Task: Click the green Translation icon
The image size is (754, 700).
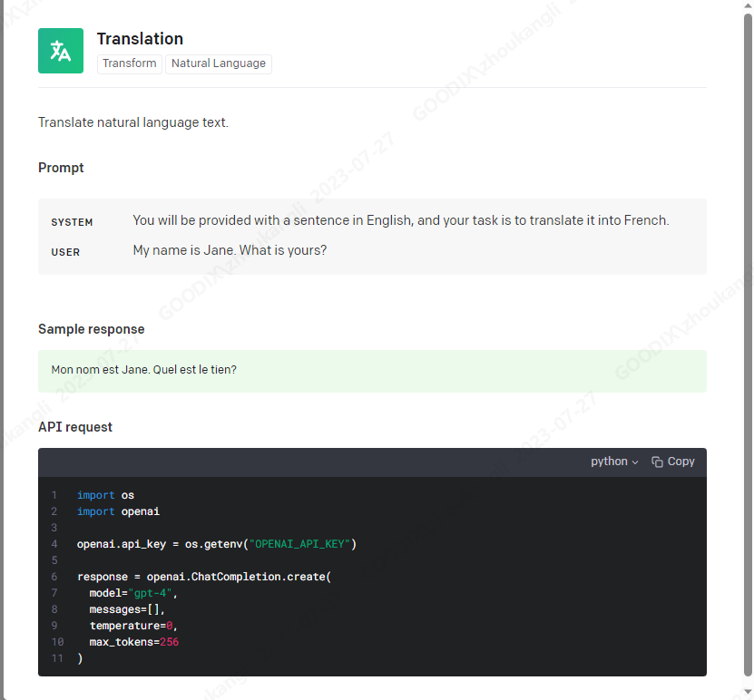Action: (61, 51)
